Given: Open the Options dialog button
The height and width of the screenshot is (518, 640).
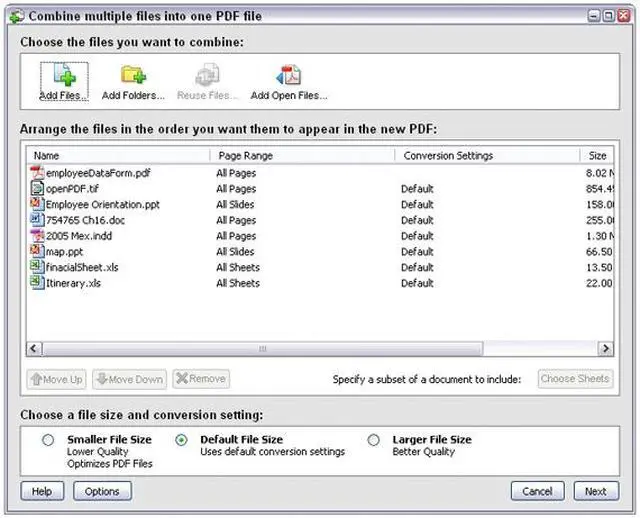Looking at the screenshot, I should click(102, 491).
